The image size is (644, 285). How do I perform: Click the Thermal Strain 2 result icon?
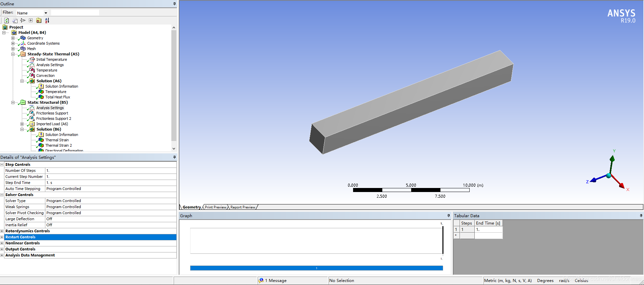(x=41, y=145)
